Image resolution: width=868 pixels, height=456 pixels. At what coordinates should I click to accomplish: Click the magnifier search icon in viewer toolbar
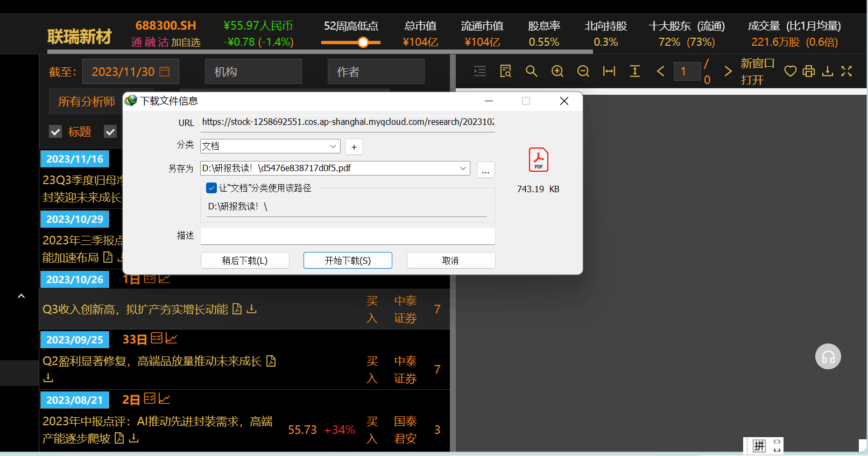tap(532, 71)
